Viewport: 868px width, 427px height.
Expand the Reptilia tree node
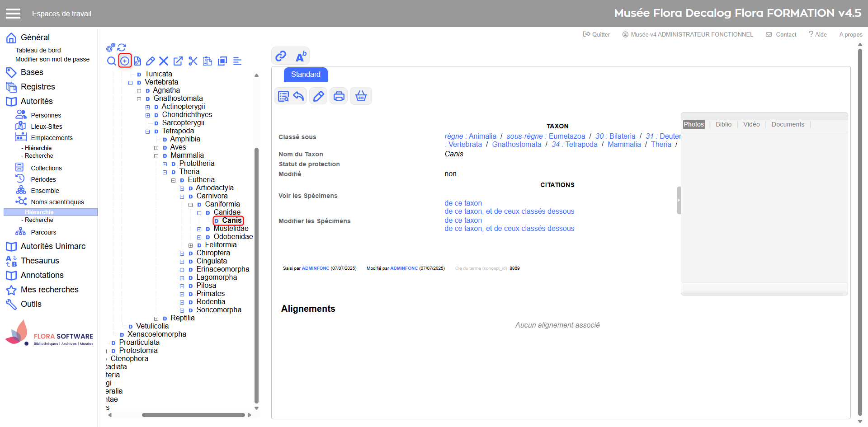pos(156,319)
